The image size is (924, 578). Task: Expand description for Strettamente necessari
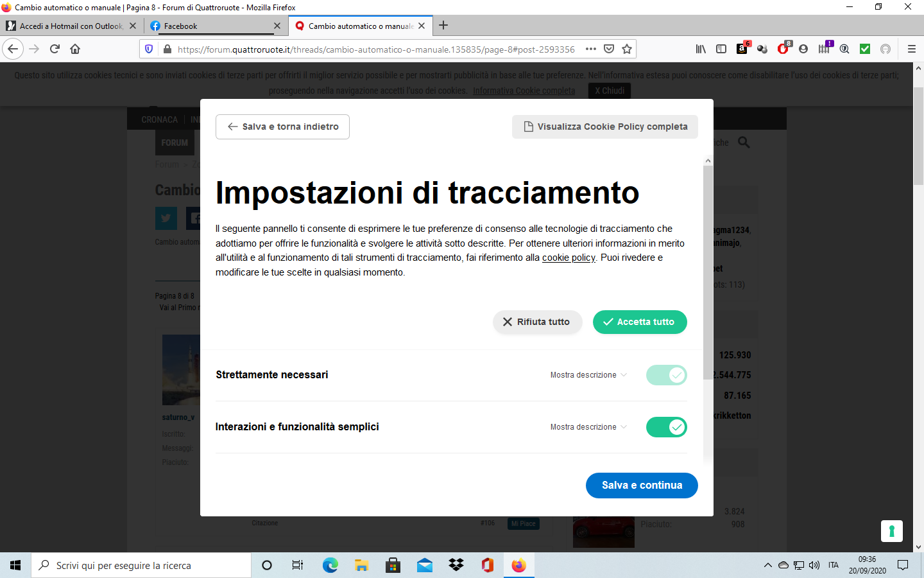(x=588, y=375)
